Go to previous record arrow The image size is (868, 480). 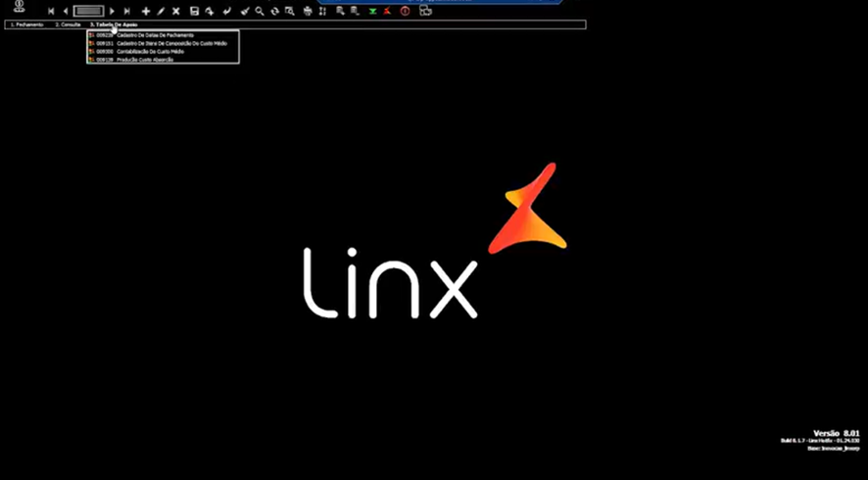[66, 11]
